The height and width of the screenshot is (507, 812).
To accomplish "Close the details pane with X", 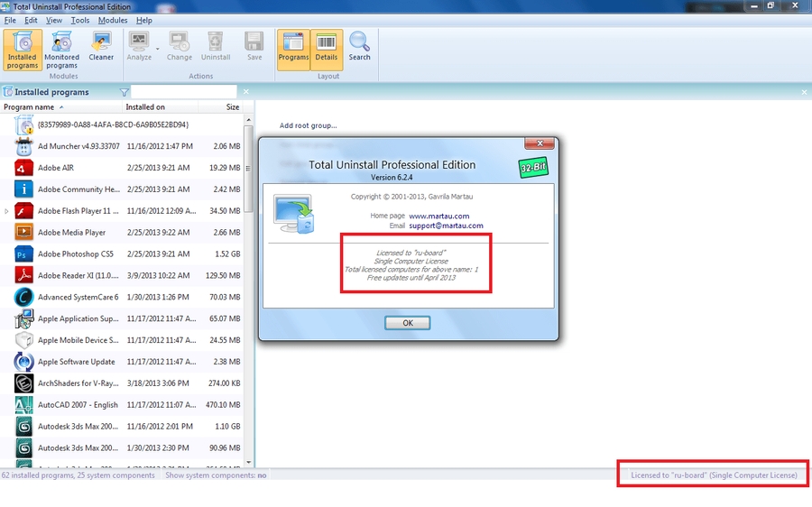I will pos(804,92).
